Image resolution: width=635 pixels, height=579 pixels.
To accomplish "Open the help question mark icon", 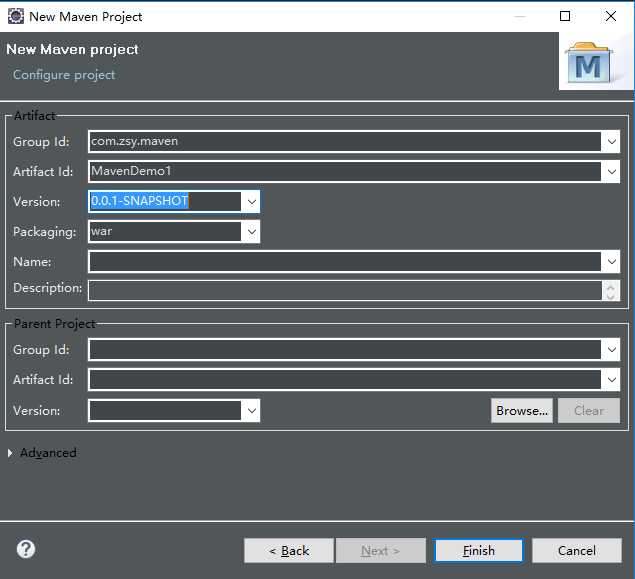I will (x=26, y=549).
